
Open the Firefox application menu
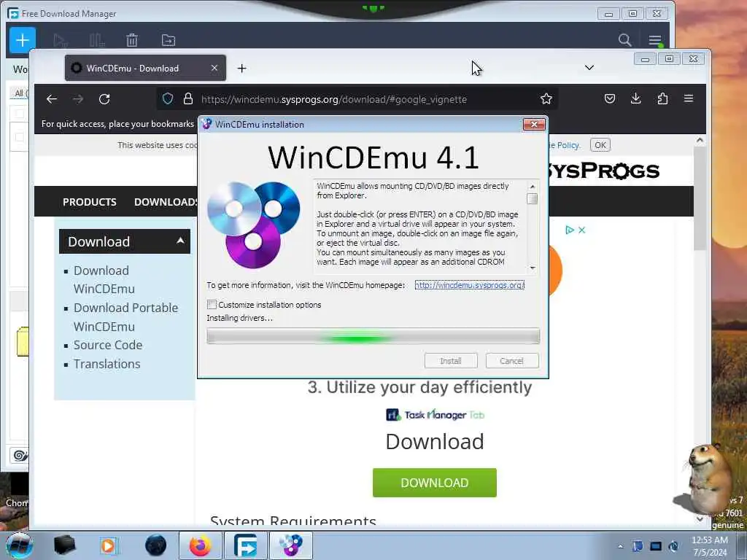click(689, 98)
